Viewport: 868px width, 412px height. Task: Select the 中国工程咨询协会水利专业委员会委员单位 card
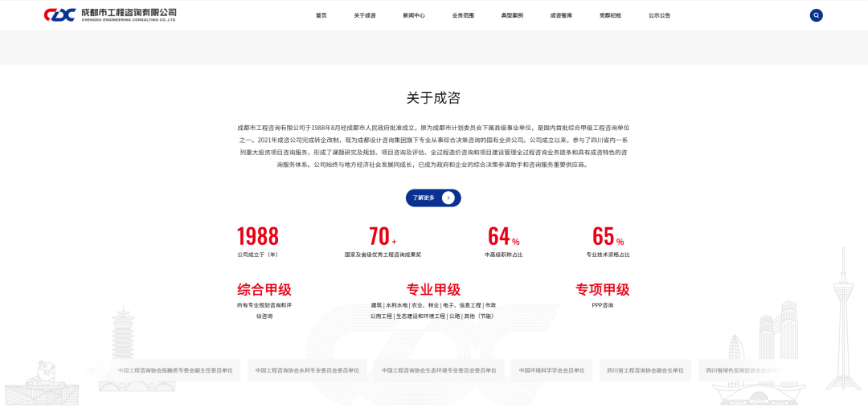point(308,370)
